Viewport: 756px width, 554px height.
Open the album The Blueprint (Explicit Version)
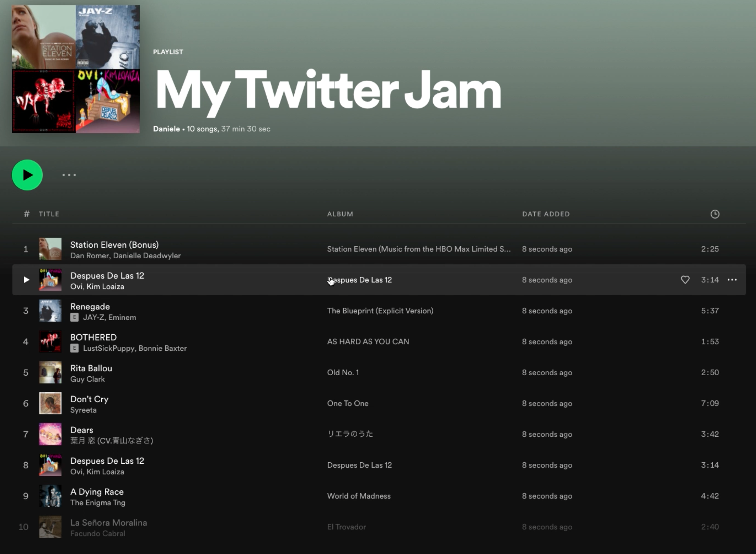pyautogui.click(x=380, y=311)
